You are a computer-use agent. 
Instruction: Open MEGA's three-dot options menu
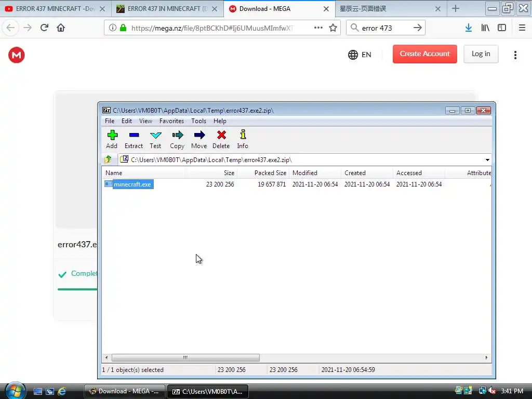coord(515,55)
